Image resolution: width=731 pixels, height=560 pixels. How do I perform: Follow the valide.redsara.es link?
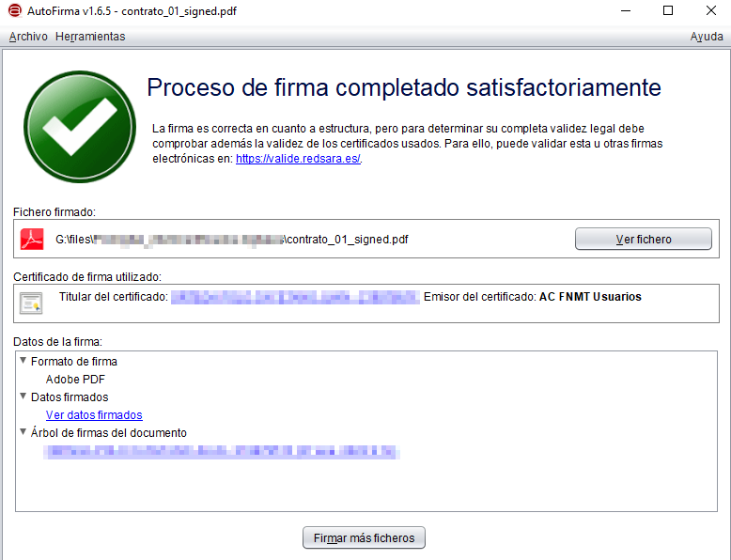pos(297,159)
